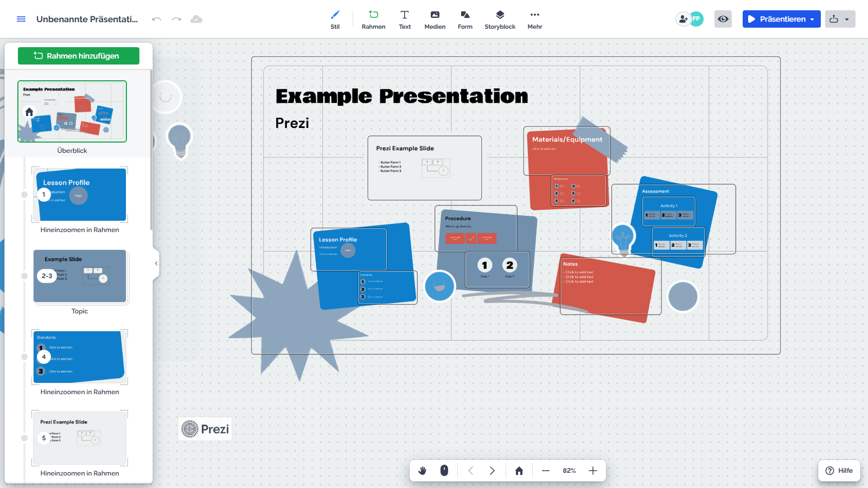The width and height of the screenshot is (868, 488).
Task: Collapse the left sidebar with chevron
Action: pos(156,264)
